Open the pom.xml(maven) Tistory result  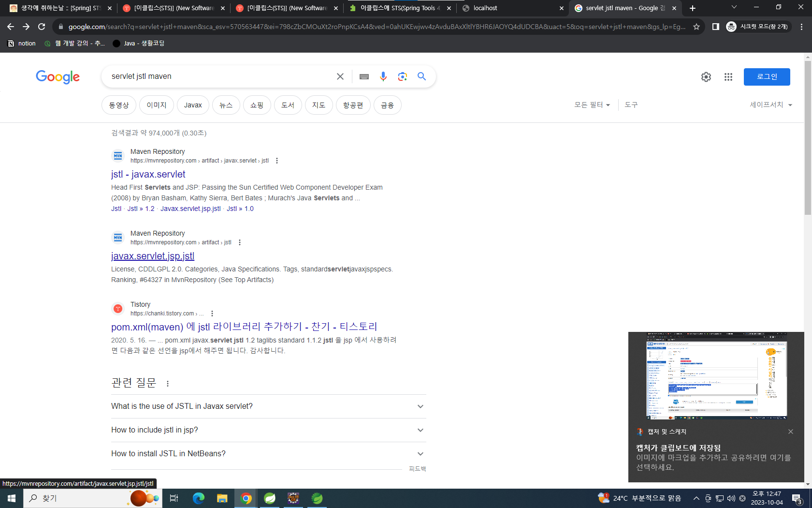point(244,327)
